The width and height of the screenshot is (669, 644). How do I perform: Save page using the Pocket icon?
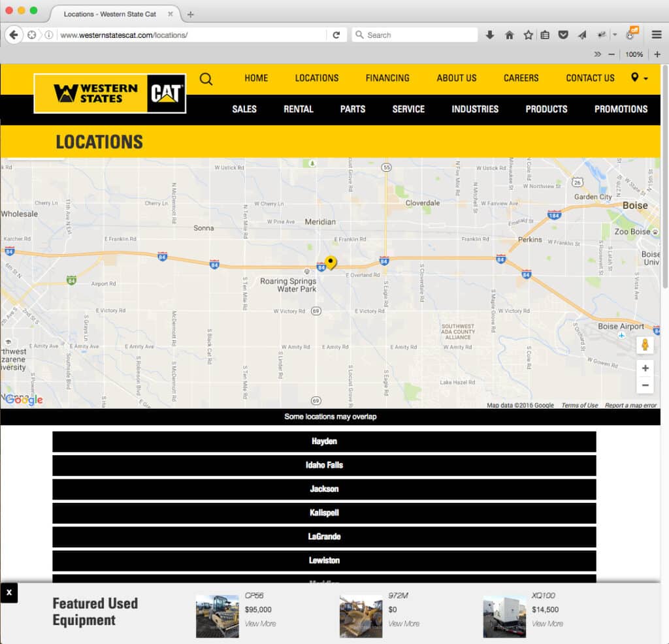[x=563, y=35]
